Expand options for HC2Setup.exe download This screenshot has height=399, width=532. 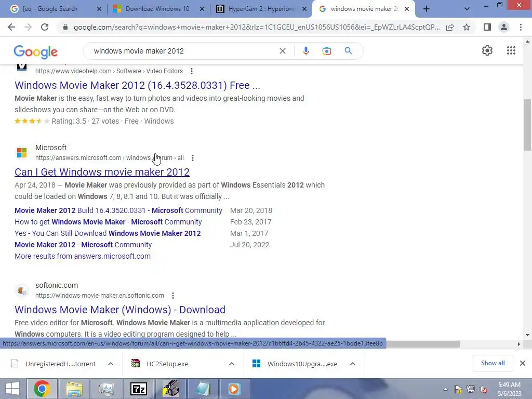(232, 364)
